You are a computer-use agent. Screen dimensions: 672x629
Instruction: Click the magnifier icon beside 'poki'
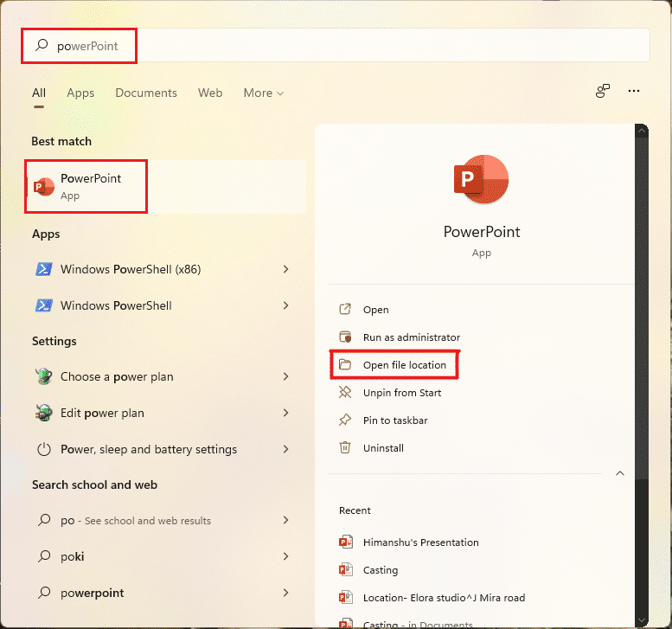(x=44, y=556)
